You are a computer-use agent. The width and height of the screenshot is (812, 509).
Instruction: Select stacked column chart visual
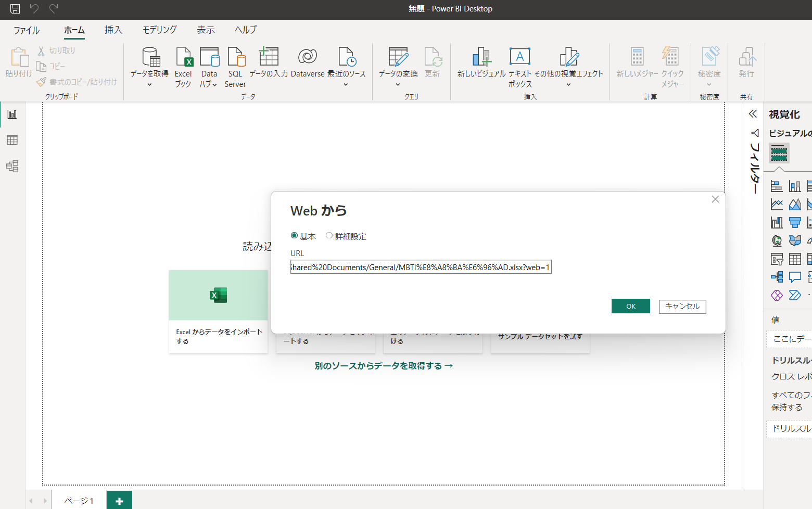[795, 186]
